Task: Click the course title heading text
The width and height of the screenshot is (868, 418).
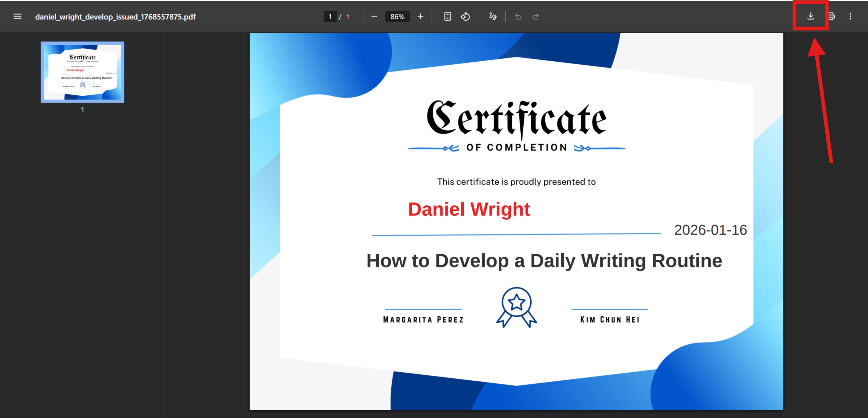Action: tap(544, 261)
